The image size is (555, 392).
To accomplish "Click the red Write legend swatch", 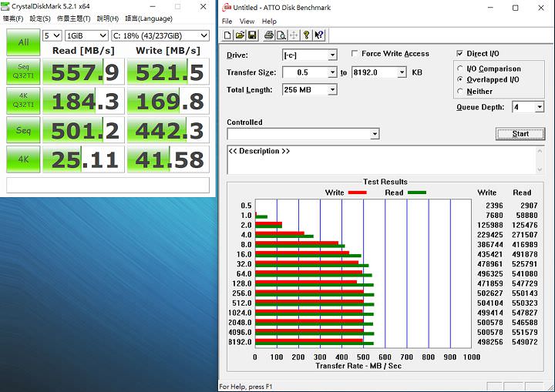I will [x=357, y=193].
